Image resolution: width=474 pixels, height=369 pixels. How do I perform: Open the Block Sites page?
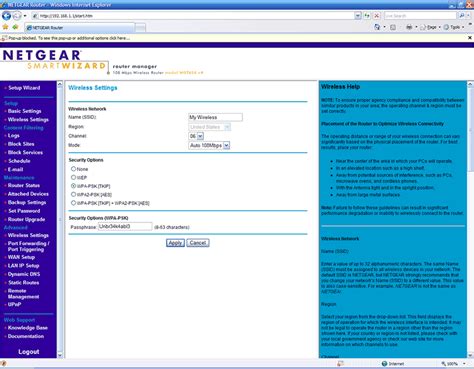coord(21,144)
